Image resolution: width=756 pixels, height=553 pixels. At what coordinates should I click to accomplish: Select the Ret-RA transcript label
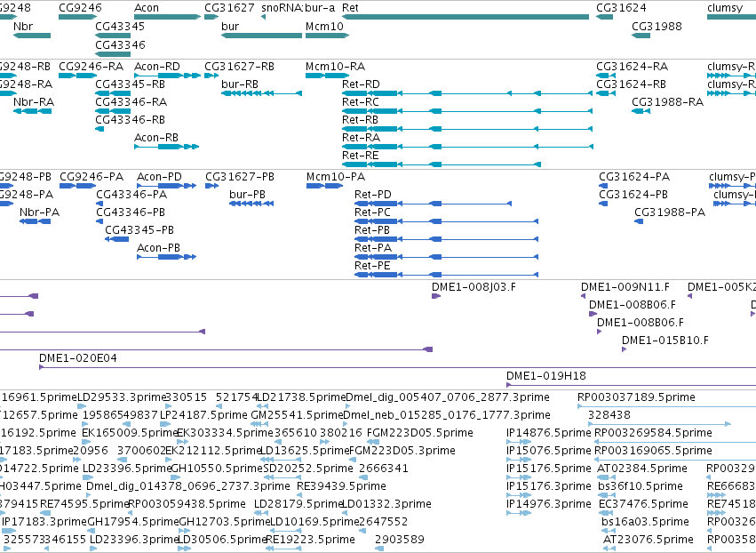point(362,138)
